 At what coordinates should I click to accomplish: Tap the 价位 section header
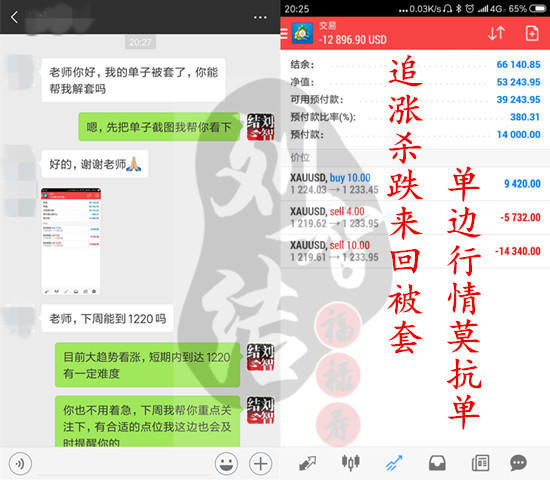pos(300,157)
